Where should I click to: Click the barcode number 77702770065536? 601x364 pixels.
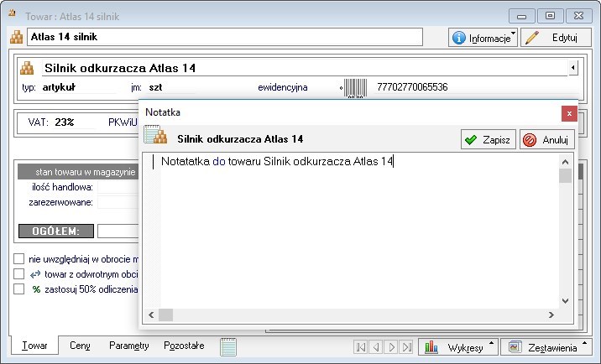[x=412, y=87]
